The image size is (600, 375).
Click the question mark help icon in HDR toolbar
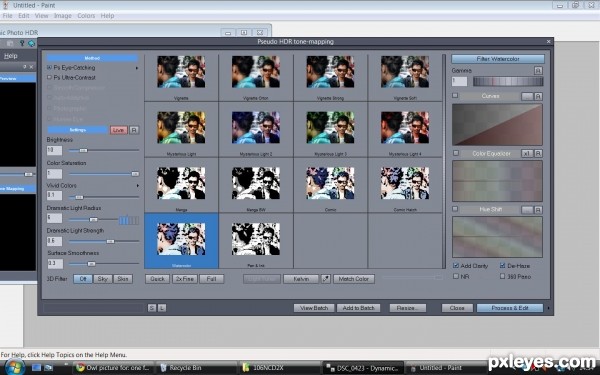[22, 43]
